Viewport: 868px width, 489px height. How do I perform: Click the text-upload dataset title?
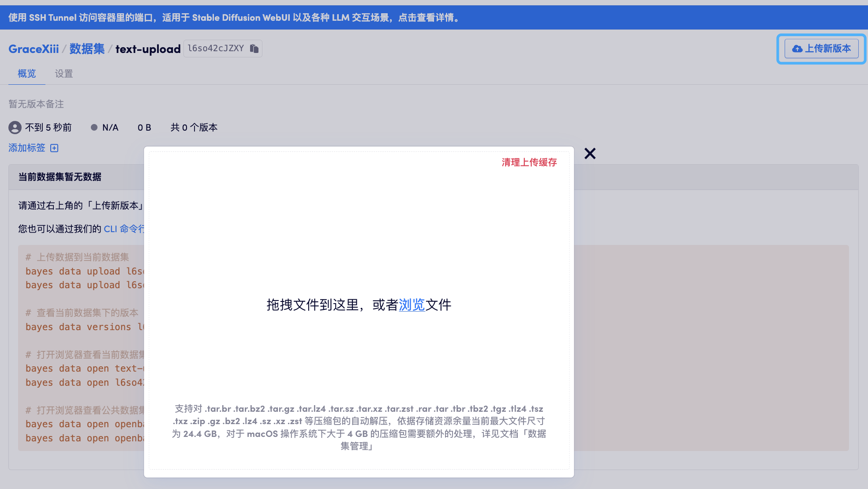pyautogui.click(x=148, y=49)
